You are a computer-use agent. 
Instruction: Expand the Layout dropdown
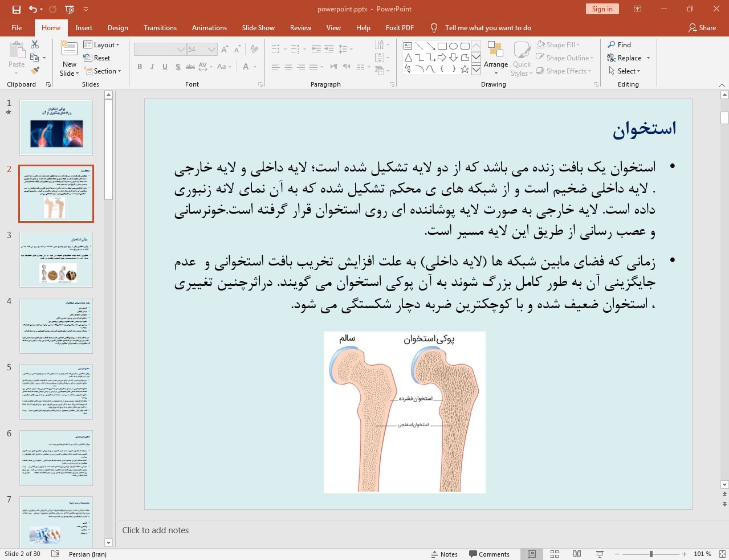tap(101, 45)
